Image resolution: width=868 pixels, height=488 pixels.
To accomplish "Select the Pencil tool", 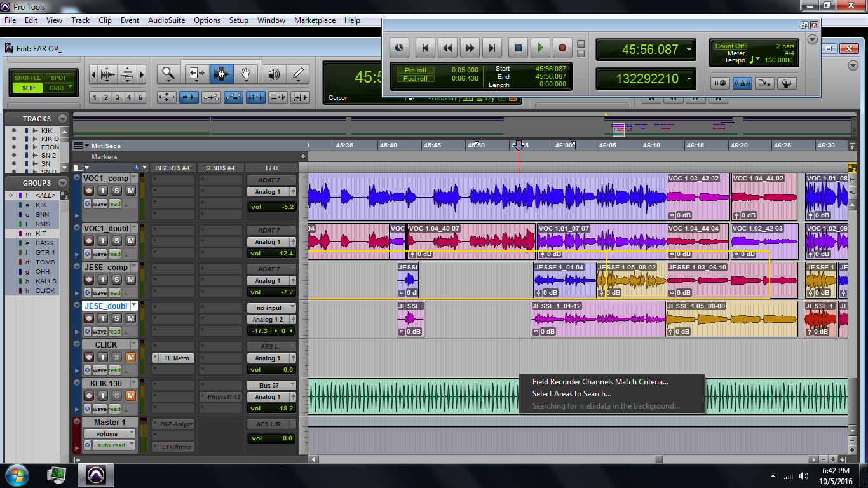I will (x=299, y=74).
